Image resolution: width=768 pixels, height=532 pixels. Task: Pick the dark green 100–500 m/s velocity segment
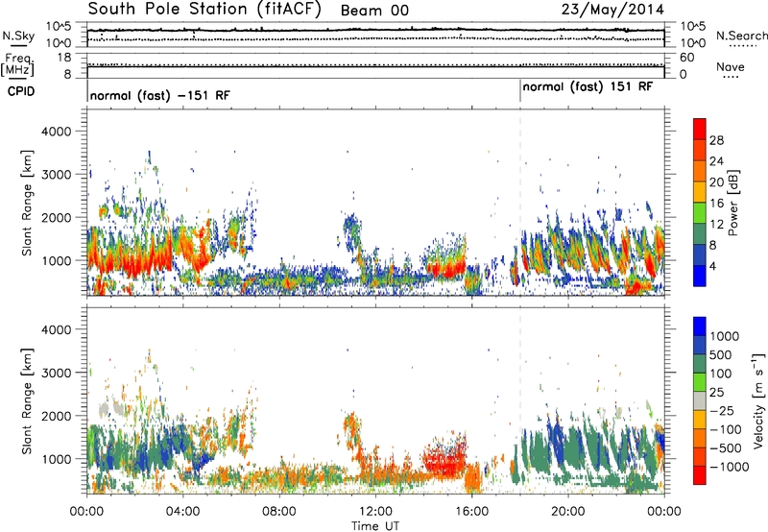point(700,364)
